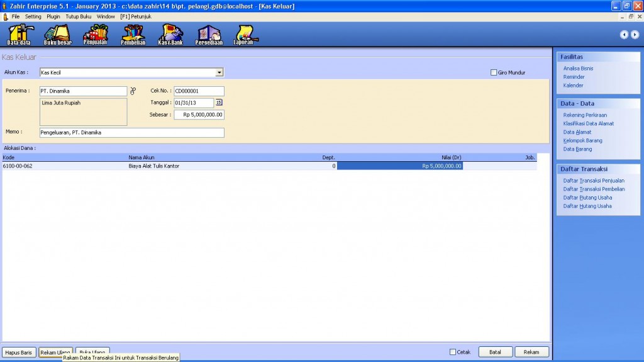Open the Data-data module icon

click(19, 35)
